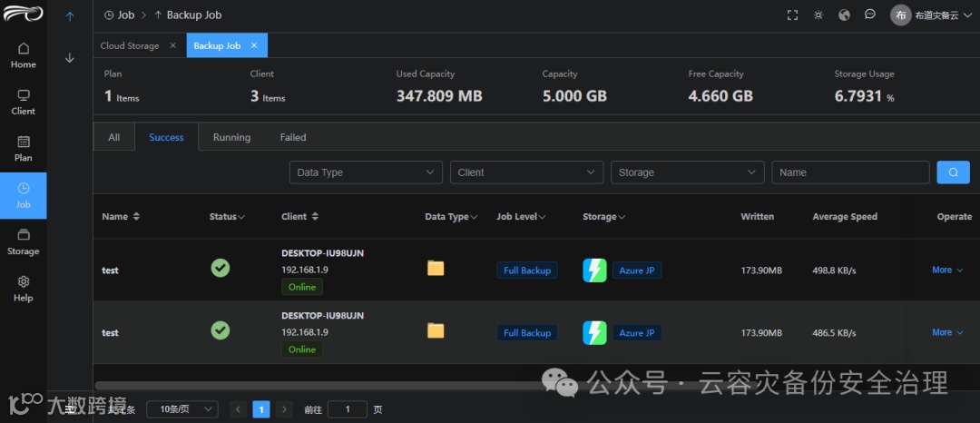Open the language globe icon
980x423 pixels.
pyautogui.click(x=845, y=15)
